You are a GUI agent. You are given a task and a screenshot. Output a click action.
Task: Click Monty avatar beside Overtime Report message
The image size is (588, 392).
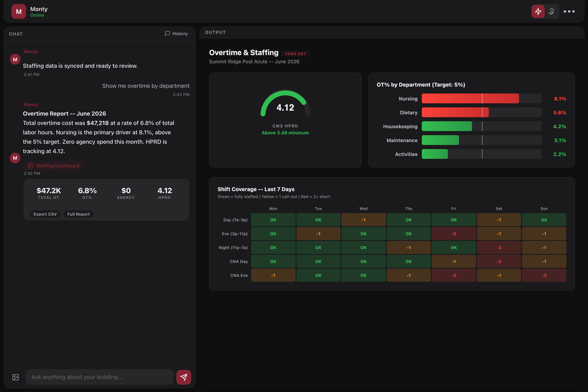(x=15, y=158)
